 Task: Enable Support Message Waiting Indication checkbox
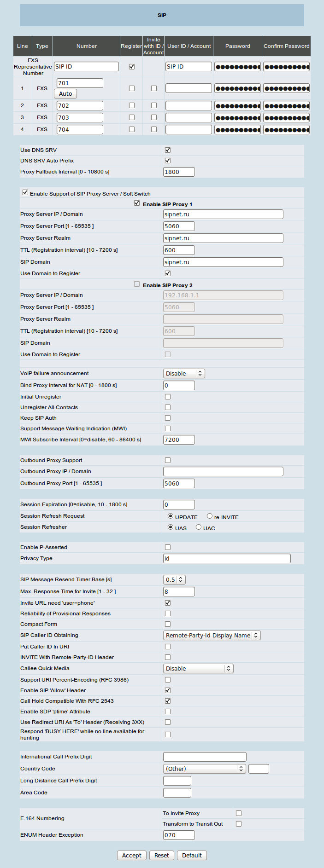click(168, 428)
